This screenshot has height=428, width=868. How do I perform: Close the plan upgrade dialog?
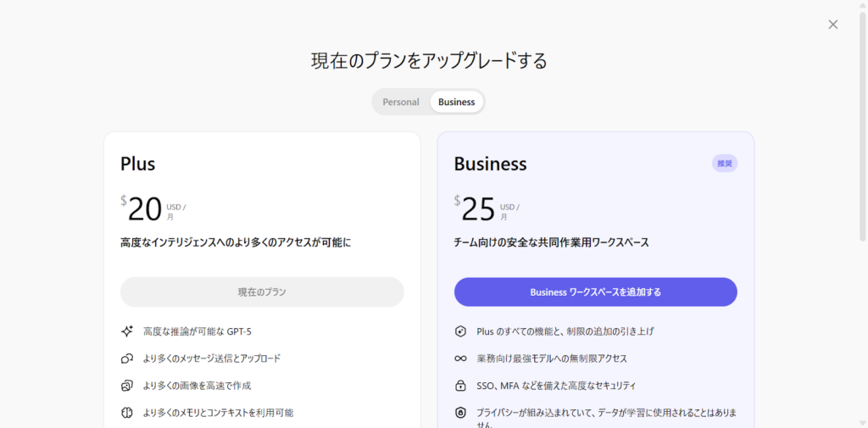[x=832, y=25]
